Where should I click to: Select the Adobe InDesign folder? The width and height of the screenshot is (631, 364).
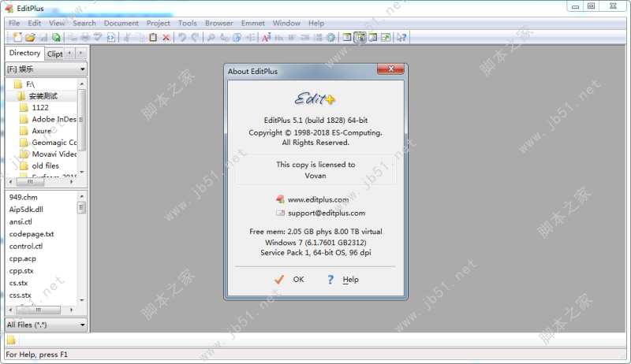tap(54, 119)
